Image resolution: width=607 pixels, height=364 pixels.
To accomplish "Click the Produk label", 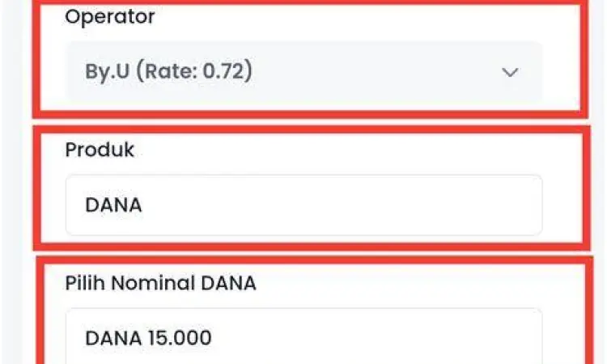I will (x=100, y=150).
